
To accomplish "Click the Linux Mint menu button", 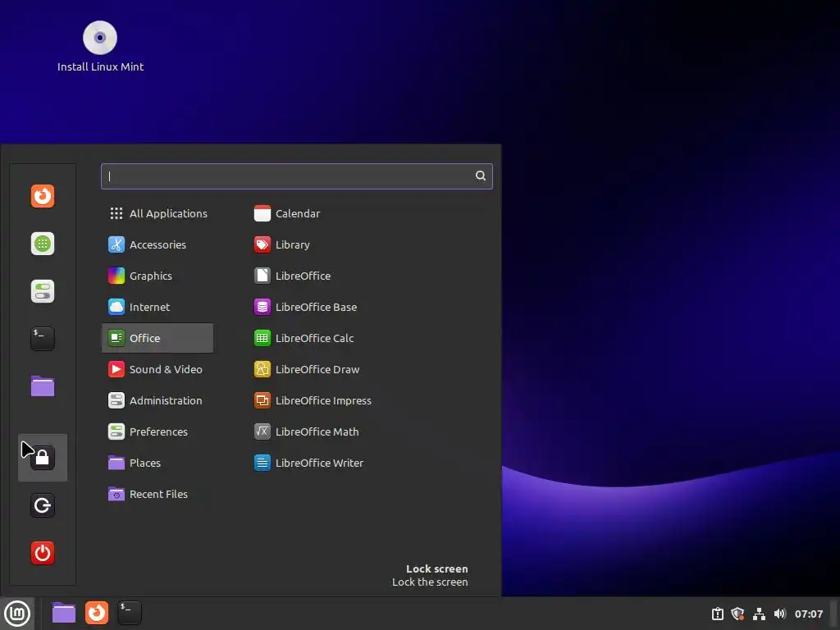I will [17, 614].
